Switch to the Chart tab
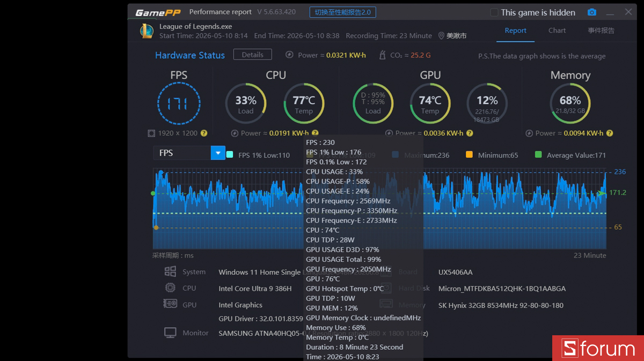This screenshot has height=361, width=644. tap(557, 31)
